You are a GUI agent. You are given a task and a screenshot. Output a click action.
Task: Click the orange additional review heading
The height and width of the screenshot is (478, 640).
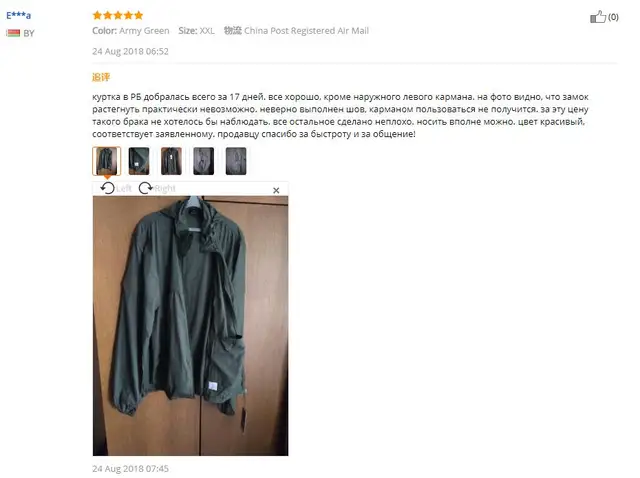[x=101, y=77]
